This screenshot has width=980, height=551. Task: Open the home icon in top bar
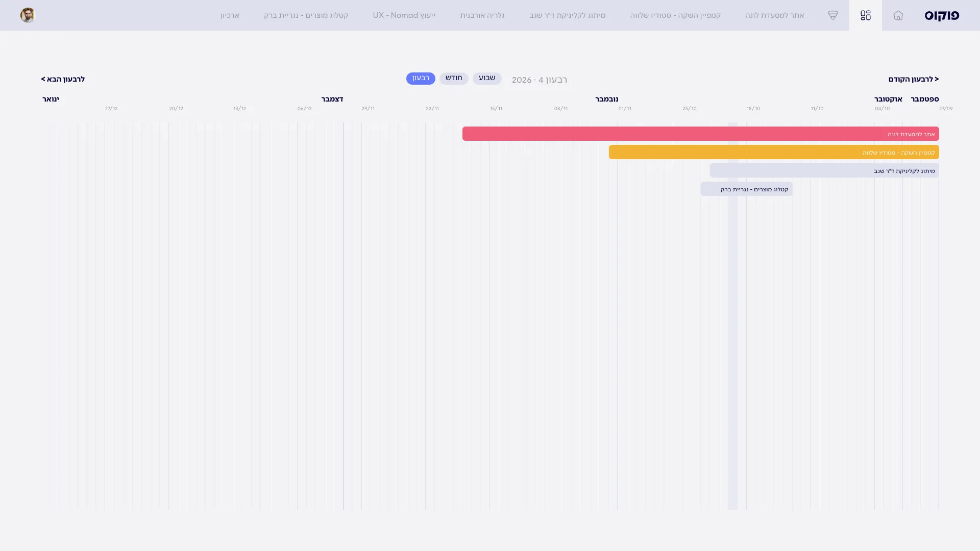click(898, 15)
